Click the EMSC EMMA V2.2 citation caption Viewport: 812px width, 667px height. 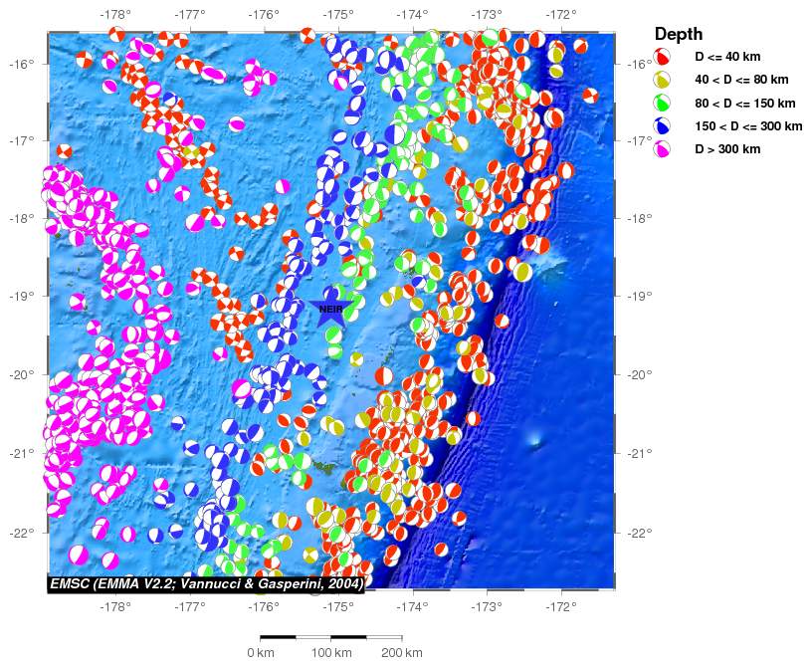click(206, 584)
